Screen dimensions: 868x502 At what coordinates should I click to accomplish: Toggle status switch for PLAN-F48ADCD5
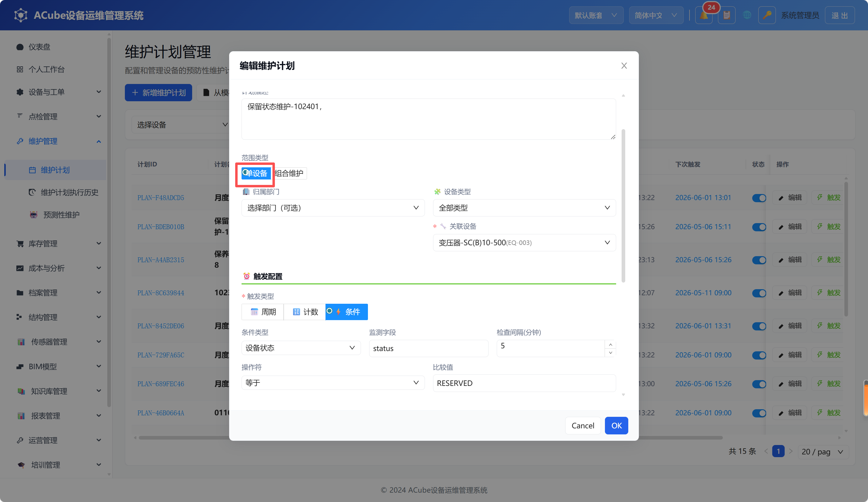[x=759, y=198]
